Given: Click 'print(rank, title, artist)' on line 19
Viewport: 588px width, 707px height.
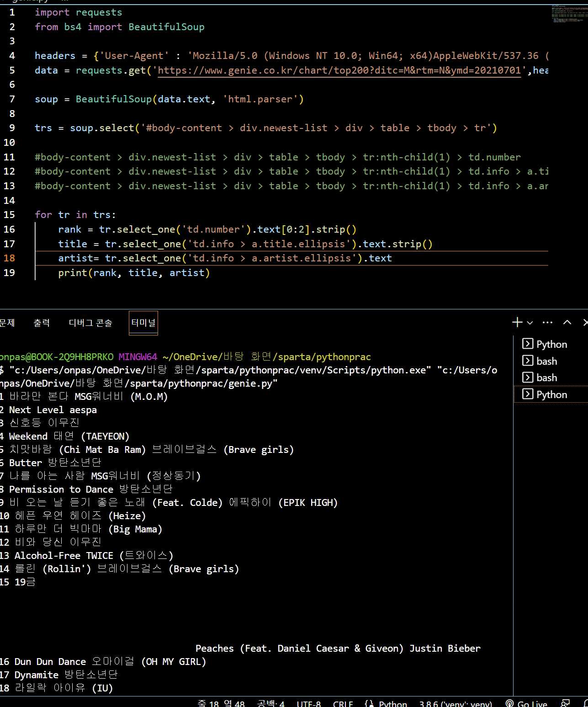Looking at the screenshot, I should pos(134,273).
